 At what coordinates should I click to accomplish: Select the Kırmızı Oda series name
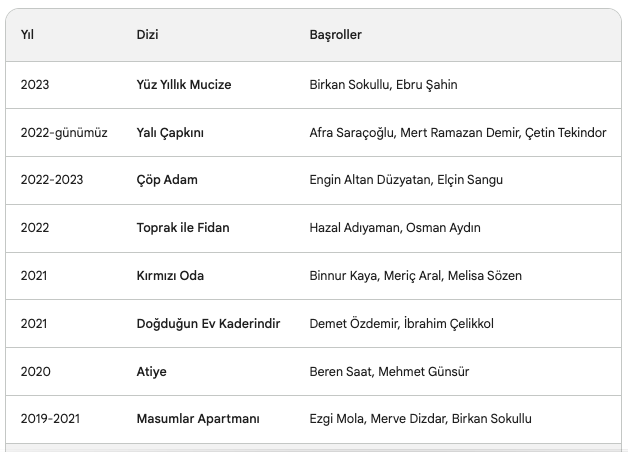(171, 276)
